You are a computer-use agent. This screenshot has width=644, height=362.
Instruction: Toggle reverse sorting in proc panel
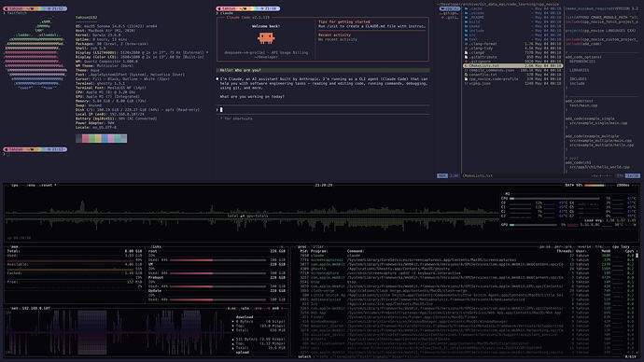tap(584, 246)
